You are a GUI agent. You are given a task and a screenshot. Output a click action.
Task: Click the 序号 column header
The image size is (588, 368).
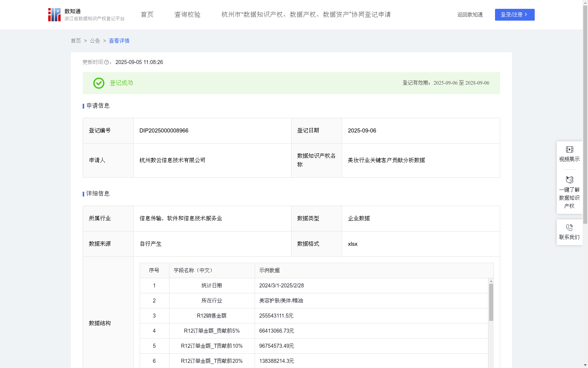click(x=154, y=270)
